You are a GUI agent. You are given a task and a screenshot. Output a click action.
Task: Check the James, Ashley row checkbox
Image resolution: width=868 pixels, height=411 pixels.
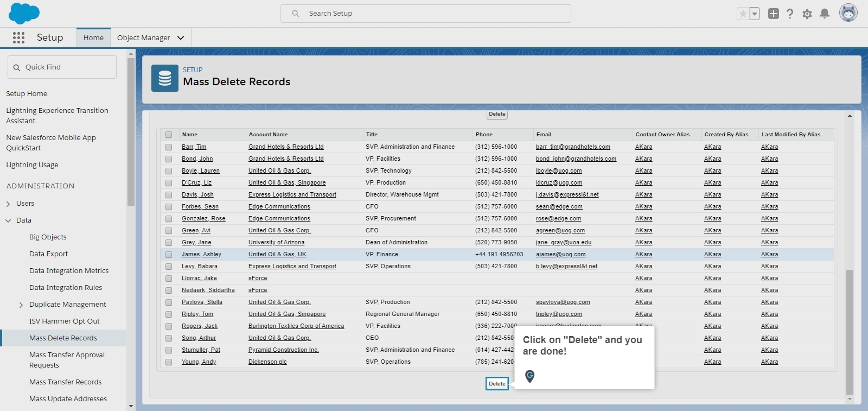169,255
